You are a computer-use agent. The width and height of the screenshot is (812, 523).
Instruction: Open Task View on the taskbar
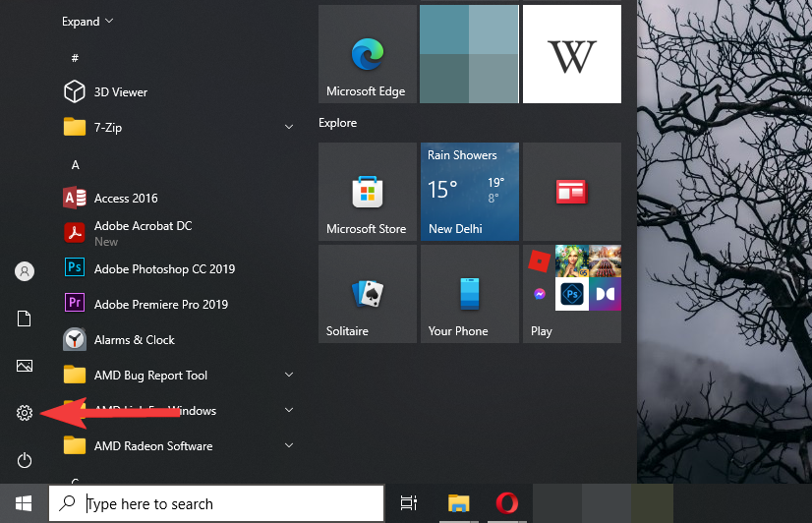[x=409, y=503]
